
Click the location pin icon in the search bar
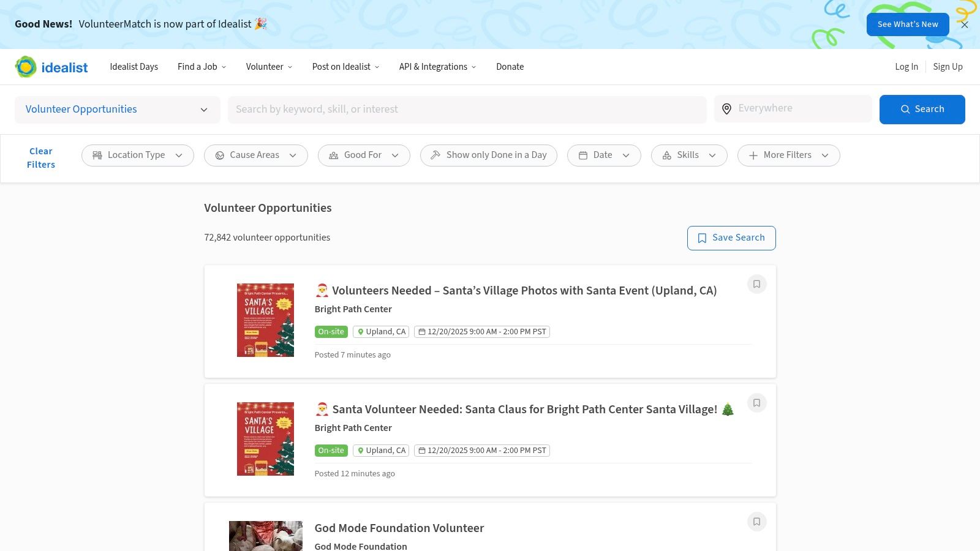(726, 109)
